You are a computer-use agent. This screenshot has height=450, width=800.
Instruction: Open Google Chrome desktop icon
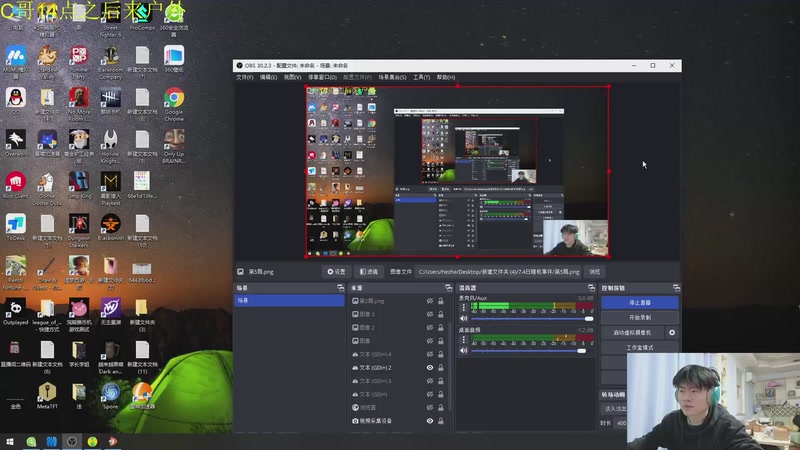coord(174,104)
